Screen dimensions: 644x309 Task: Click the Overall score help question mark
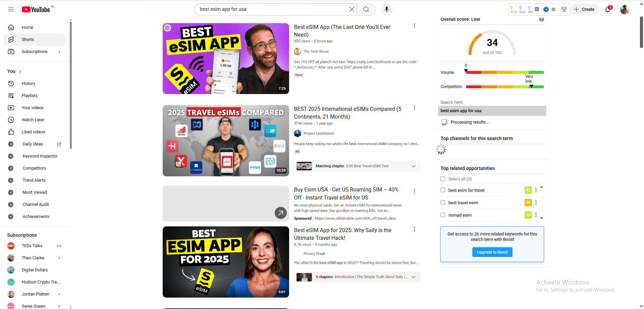pos(542,19)
